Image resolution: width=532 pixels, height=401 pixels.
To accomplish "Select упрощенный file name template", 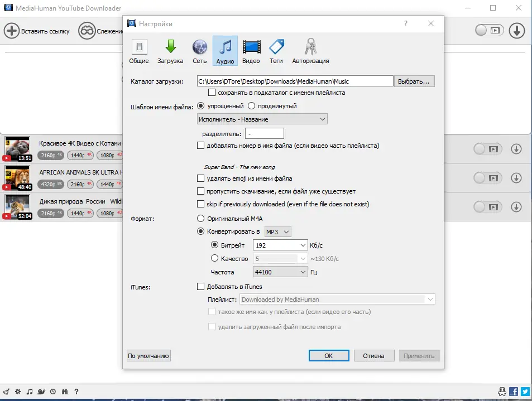I will point(200,106).
